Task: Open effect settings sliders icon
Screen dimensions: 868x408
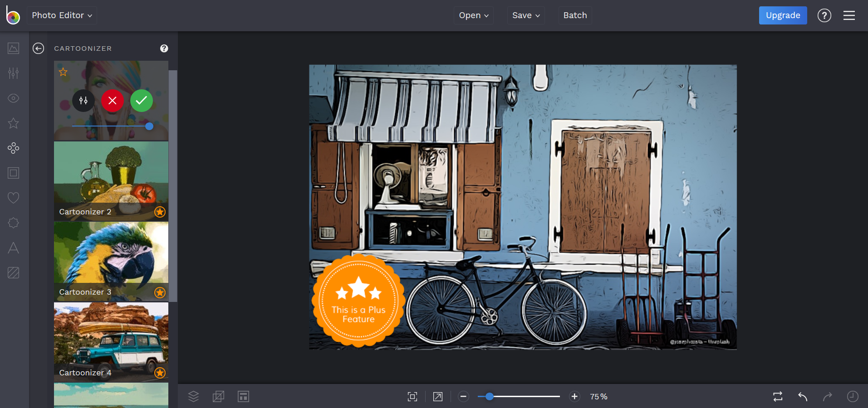Action: pyautogui.click(x=83, y=101)
